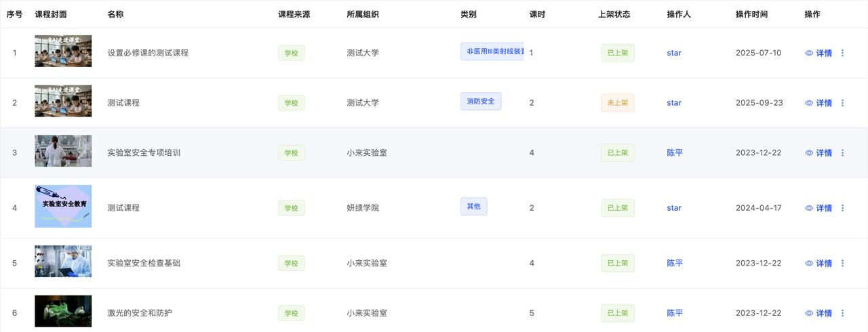The height and width of the screenshot is (332, 868).
Task: Open more options for 设置必修课的测试课程
Action: click(x=842, y=53)
